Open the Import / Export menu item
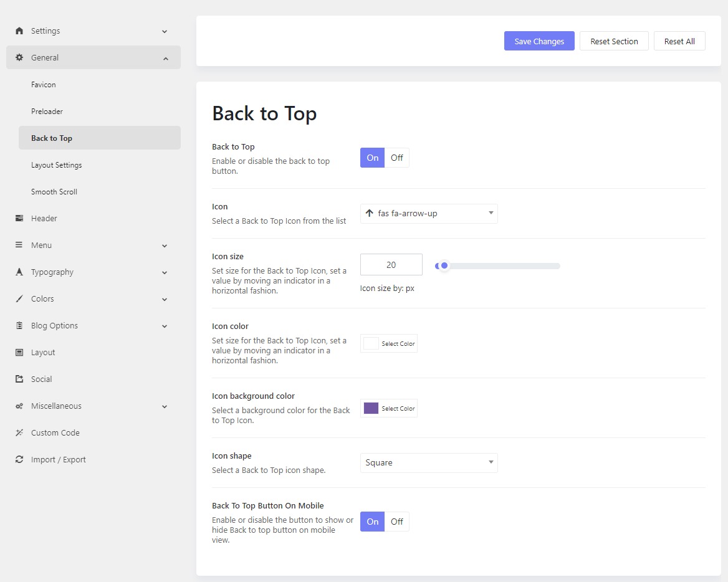 (x=93, y=459)
